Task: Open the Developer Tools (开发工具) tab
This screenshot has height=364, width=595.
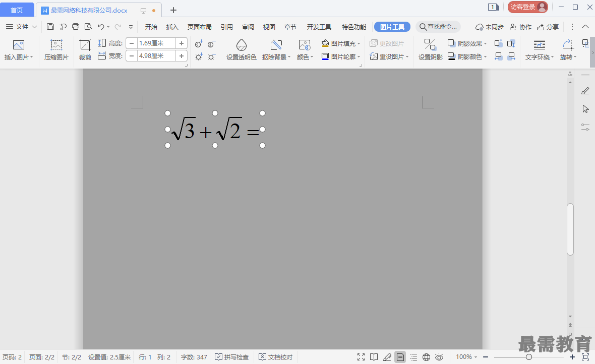Action: (319, 27)
